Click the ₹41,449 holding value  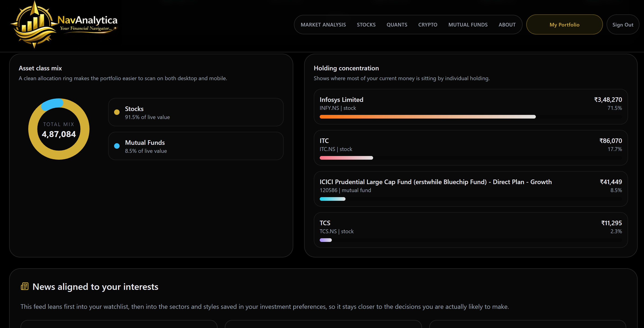(x=611, y=182)
